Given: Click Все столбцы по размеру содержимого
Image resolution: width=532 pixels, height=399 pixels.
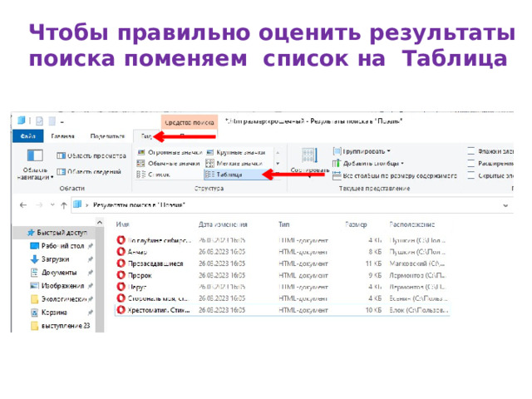Looking at the screenshot, I should (x=395, y=175).
